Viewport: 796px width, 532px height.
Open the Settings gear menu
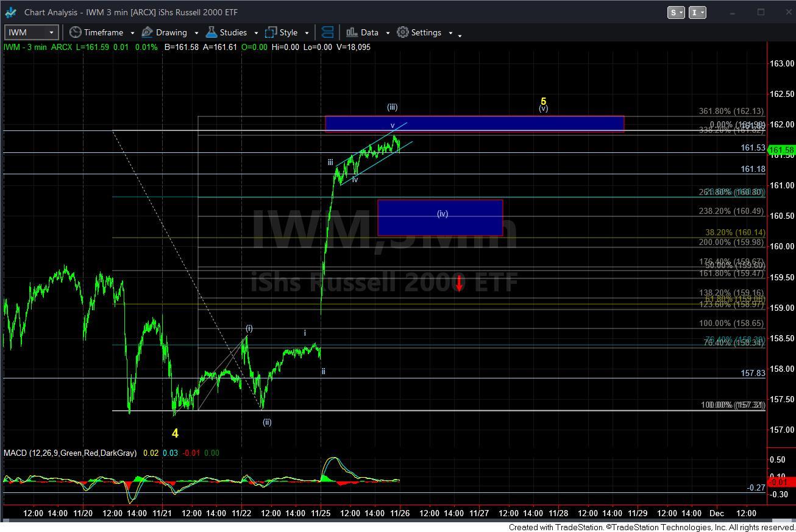click(419, 32)
